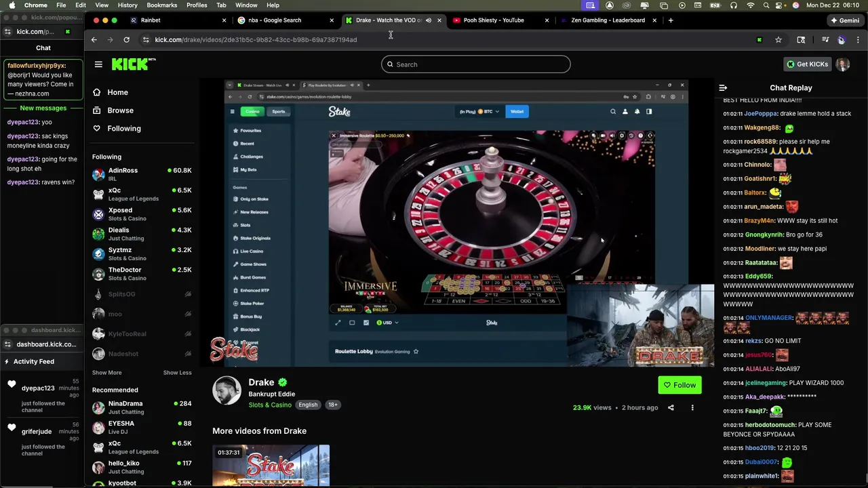Mute the Drake tab audio icon

point(428,20)
